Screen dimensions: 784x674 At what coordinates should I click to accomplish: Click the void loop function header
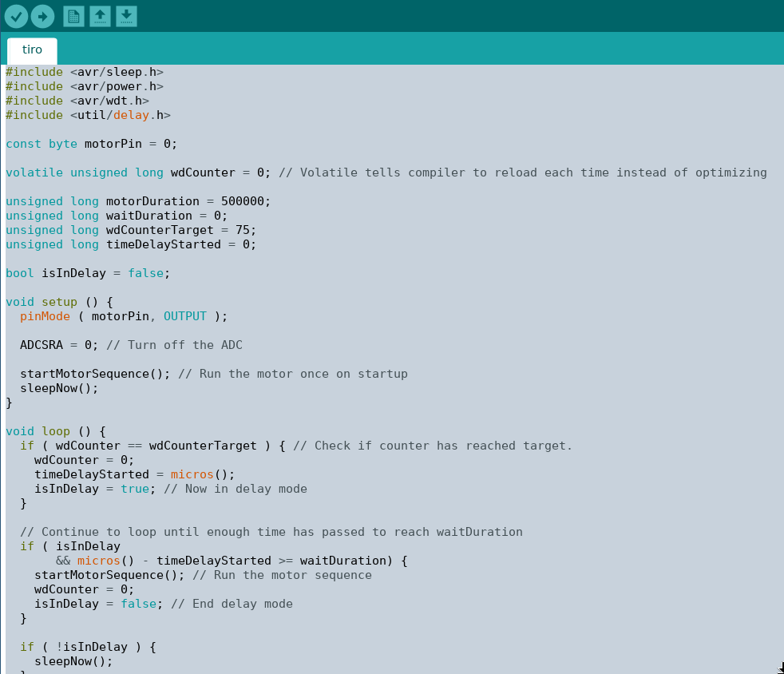pyautogui.click(x=55, y=431)
